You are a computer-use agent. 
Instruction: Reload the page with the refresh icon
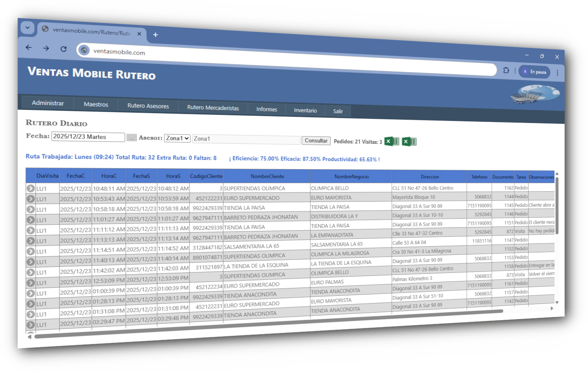pyautogui.click(x=64, y=49)
